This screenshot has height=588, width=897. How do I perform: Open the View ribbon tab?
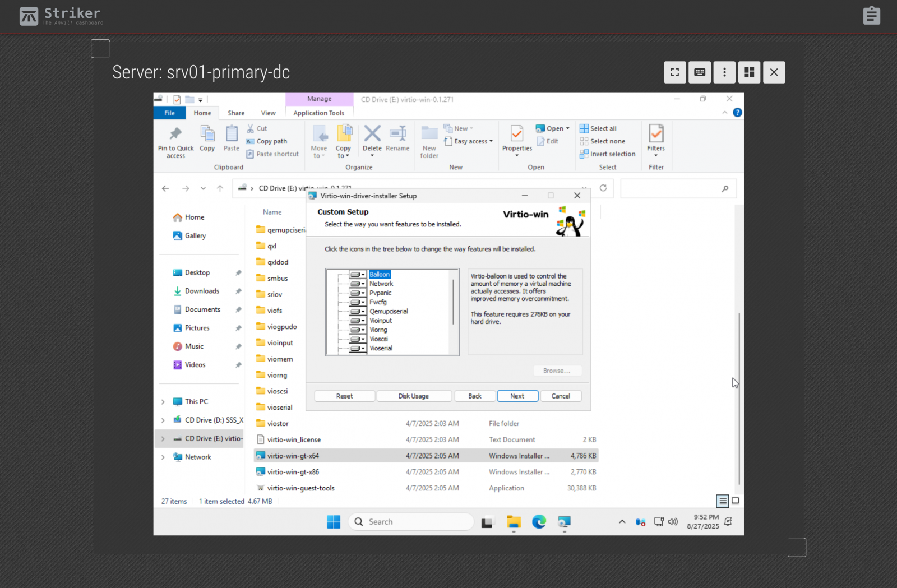pyautogui.click(x=268, y=113)
